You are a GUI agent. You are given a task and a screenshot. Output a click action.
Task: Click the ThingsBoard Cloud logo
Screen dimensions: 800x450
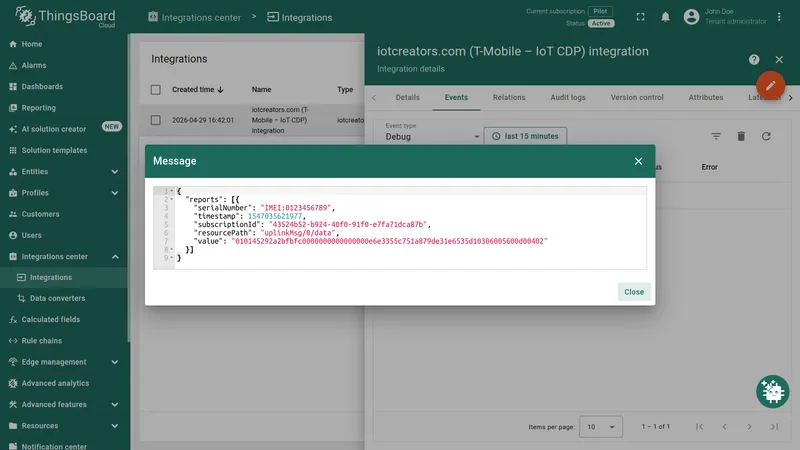[65, 17]
